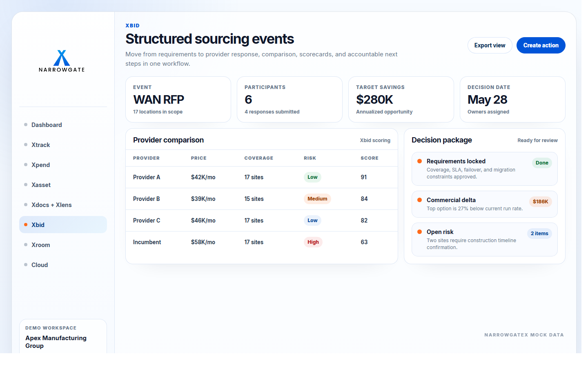The width and height of the screenshot is (588, 392).
Task: Go to Cloud in the sidebar
Action: coord(63,265)
